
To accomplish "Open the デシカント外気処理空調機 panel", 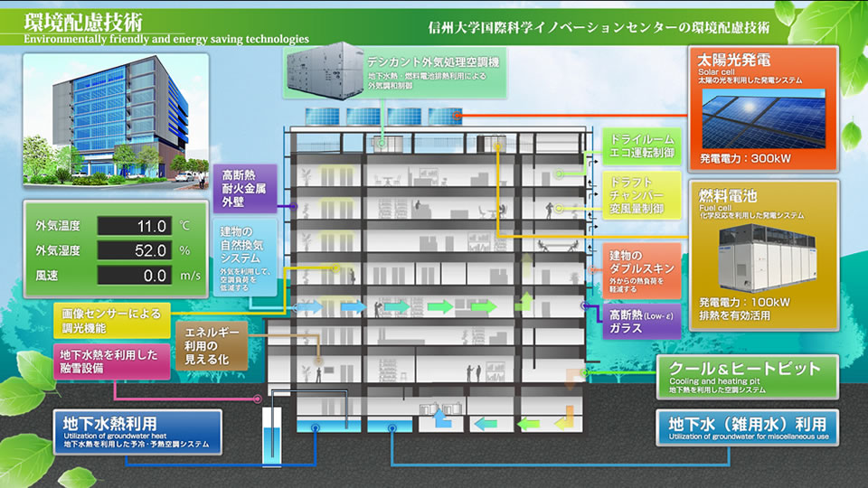I will click(x=395, y=72).
